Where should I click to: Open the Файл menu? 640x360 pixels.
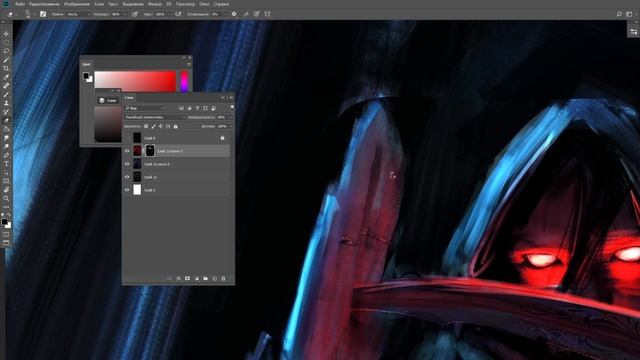pyautogui.click(x=20, y=4)
